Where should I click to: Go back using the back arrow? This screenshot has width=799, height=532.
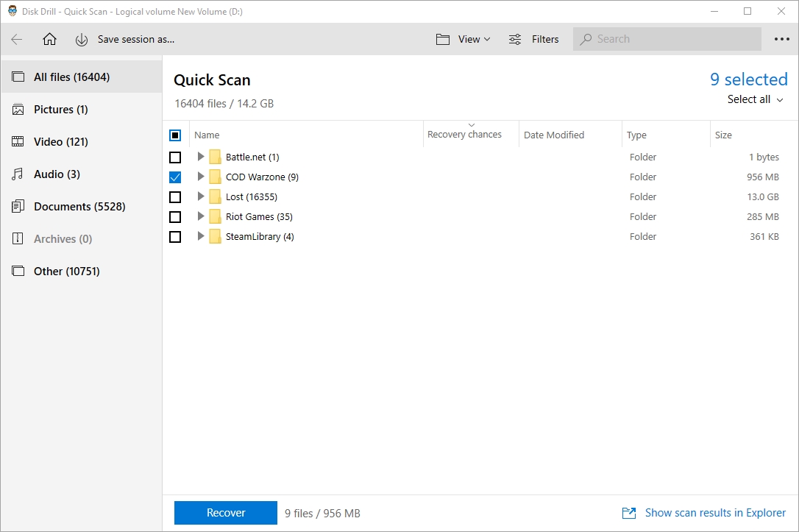pyautogui.click(x=16, y=39)
